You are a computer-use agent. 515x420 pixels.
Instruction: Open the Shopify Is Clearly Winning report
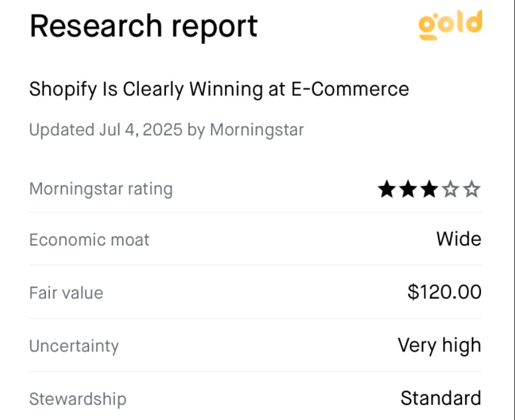(x=219, y=89)
